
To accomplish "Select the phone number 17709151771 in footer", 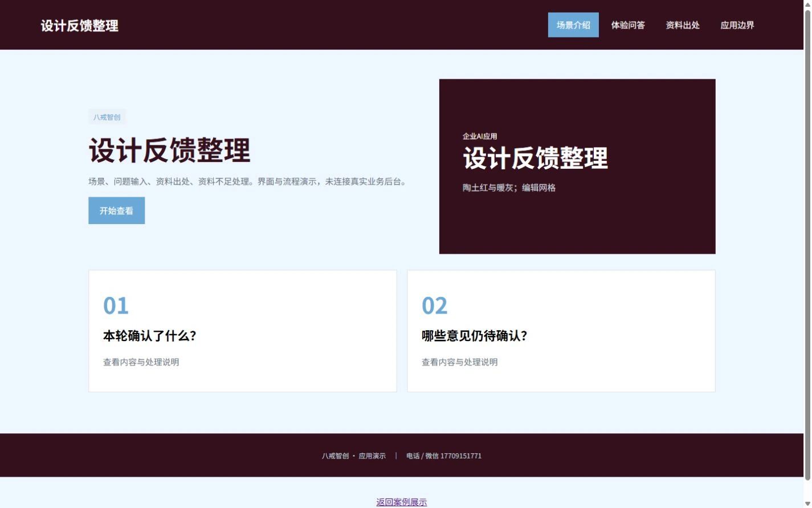I will [x=461, y=456].
